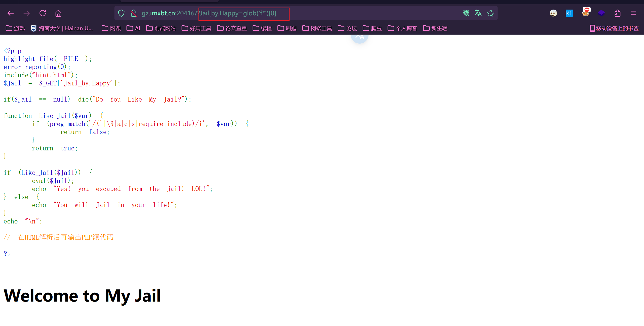The height and width of the screenshot is (326, 644).
Task: Open the QR code generator icon
Action: (466, 13)
